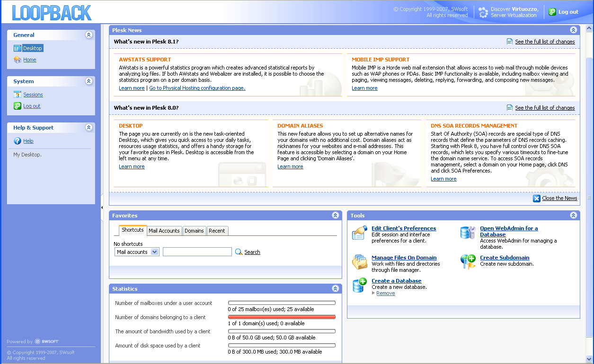Click the bandwidth usage progress bar
Image resolution: width=594 pixels, height=364 pixels.
(282, 331)
